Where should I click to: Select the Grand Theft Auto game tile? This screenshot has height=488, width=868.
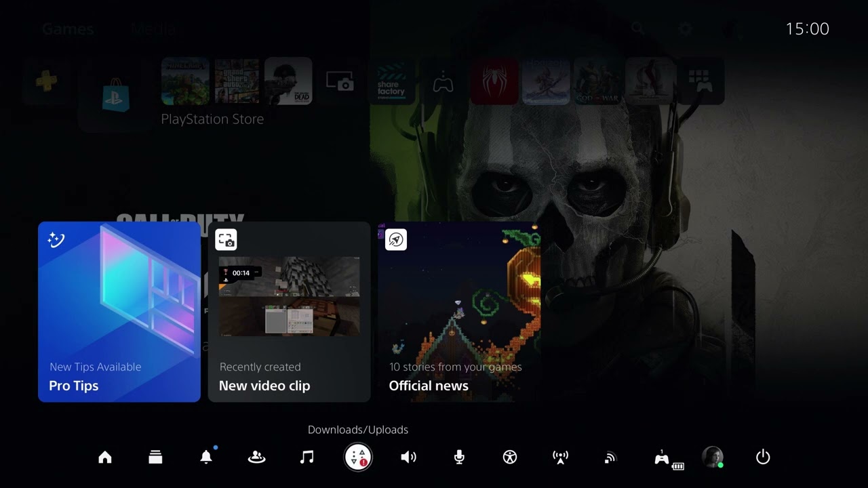(x=237, y=81)
